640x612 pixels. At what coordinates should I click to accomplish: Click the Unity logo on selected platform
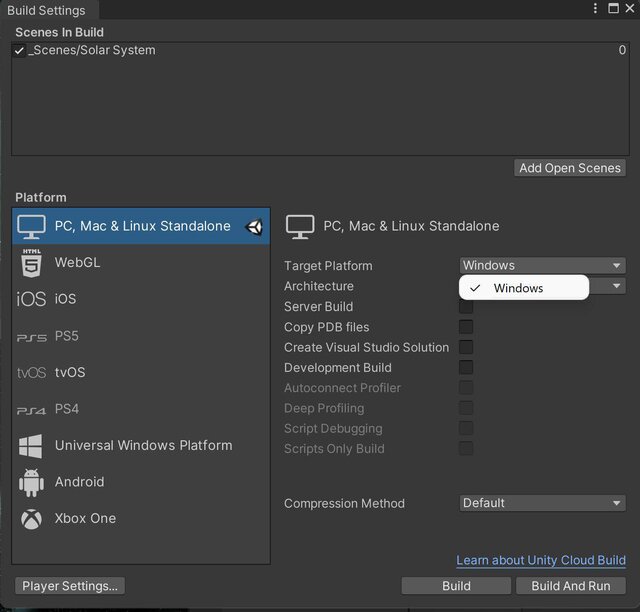coord(254,227)
